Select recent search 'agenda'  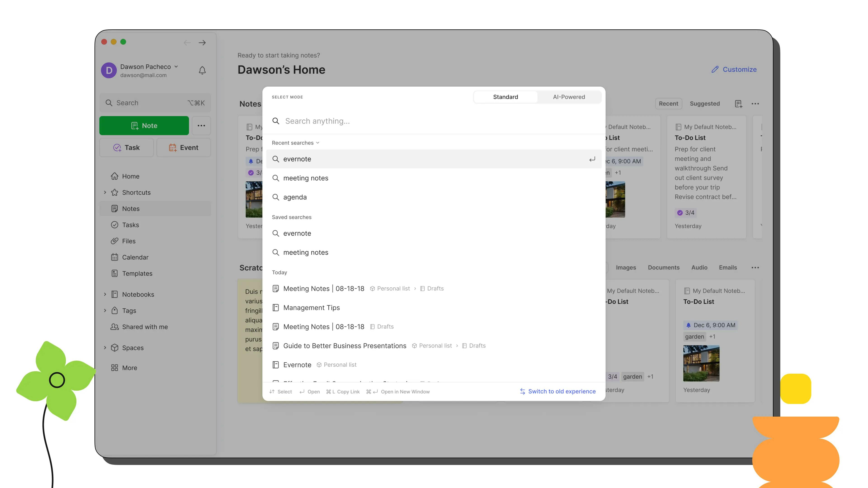tap(434, 197)
